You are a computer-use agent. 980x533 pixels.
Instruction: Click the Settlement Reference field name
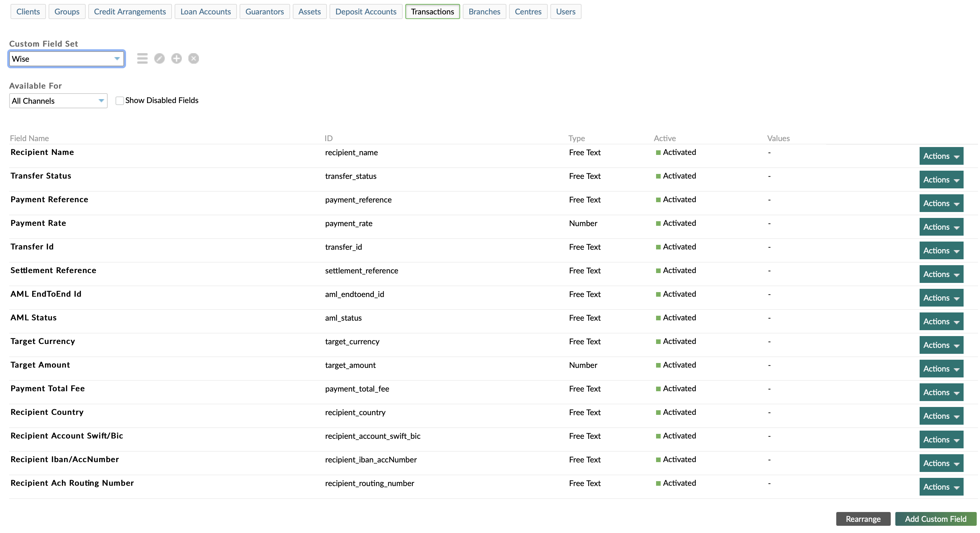53,270
